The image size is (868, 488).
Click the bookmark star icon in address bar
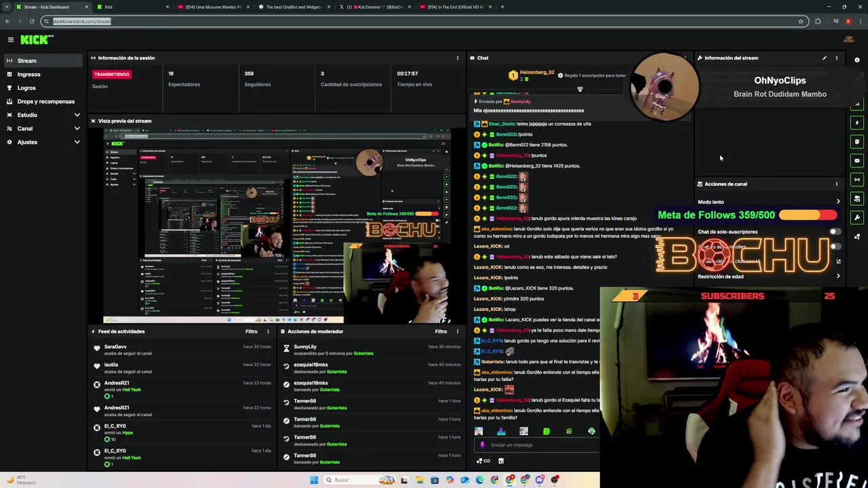(x=801, y=22)
